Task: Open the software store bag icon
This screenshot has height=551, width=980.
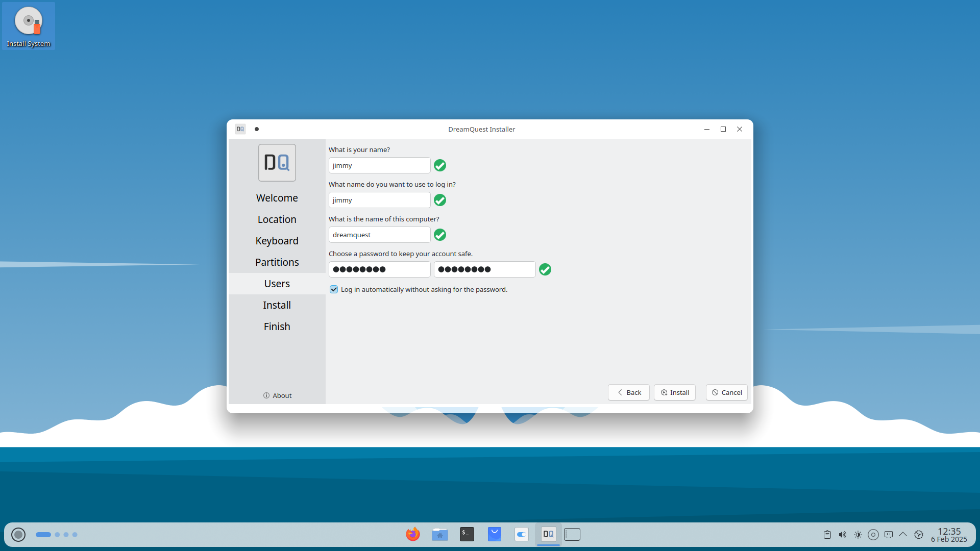Action: coord(494,534)
